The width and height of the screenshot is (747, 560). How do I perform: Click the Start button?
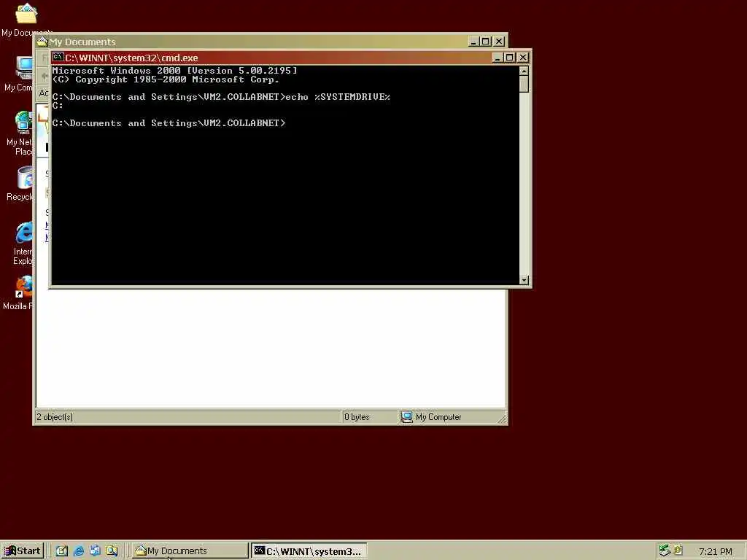23,551
